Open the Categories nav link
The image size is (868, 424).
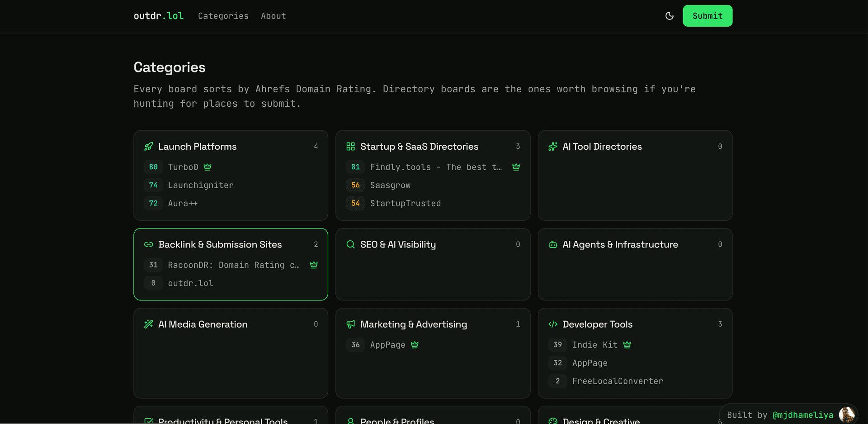(223, 16)
